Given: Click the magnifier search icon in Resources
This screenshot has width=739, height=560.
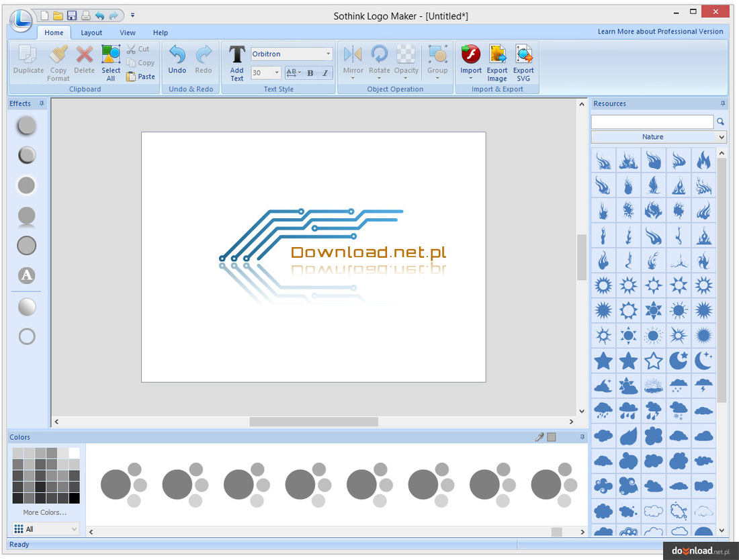Looking at the screenshot, I should click(721, 122).
